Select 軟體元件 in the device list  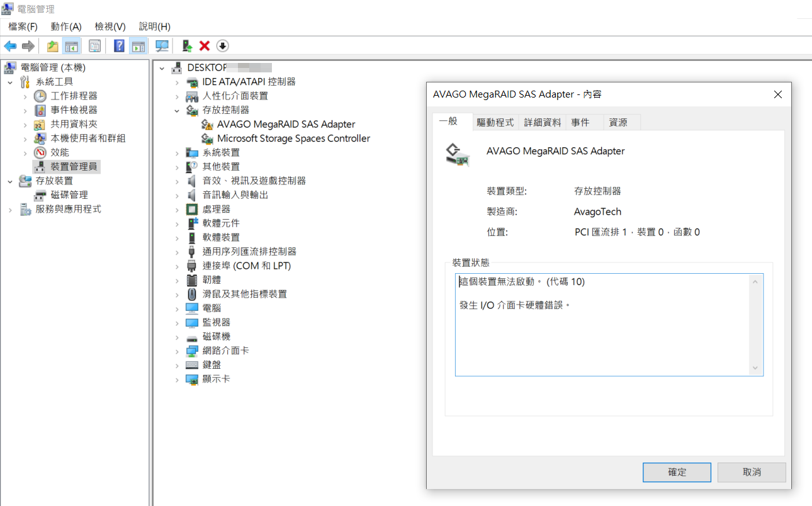pos(221,223)
